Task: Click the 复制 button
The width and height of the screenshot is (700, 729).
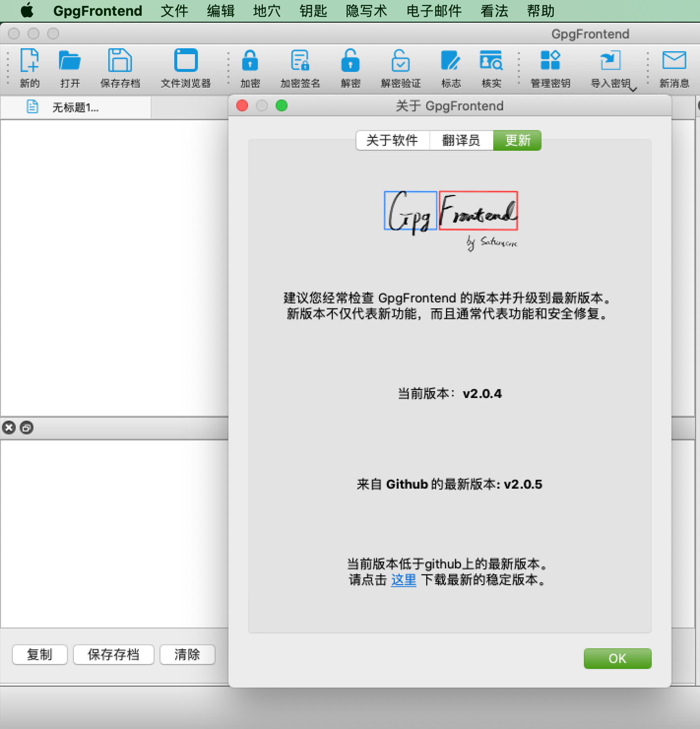Action: (39, 655)
